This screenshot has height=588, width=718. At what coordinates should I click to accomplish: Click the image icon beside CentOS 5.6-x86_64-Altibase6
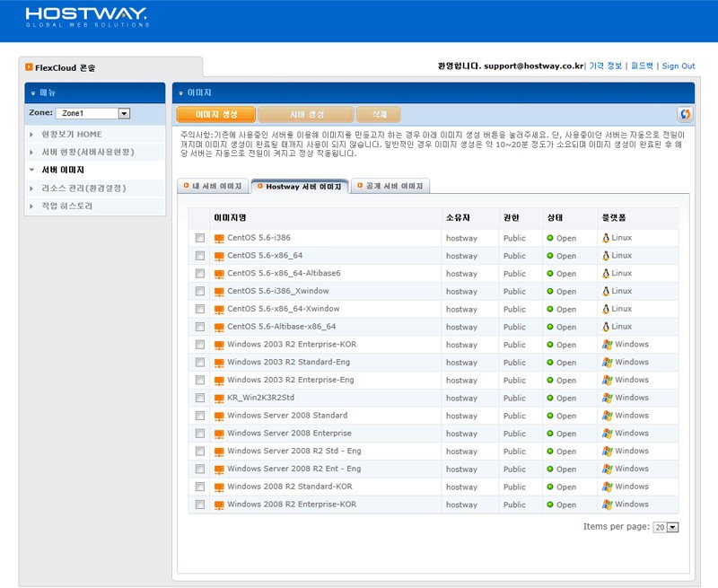click(219, 274)
